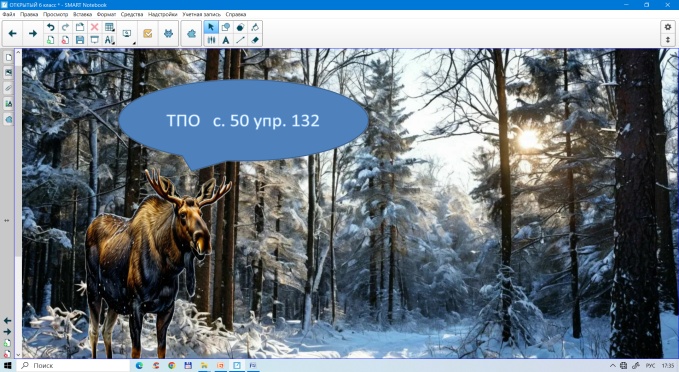
Task: Open the Вставка menu
Action: [82, 14]
